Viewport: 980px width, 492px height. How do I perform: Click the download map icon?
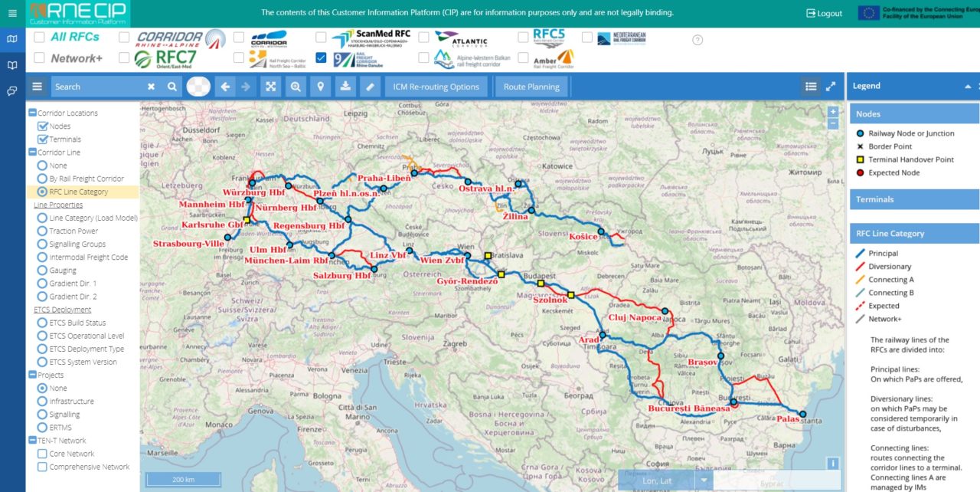(345, 87)
